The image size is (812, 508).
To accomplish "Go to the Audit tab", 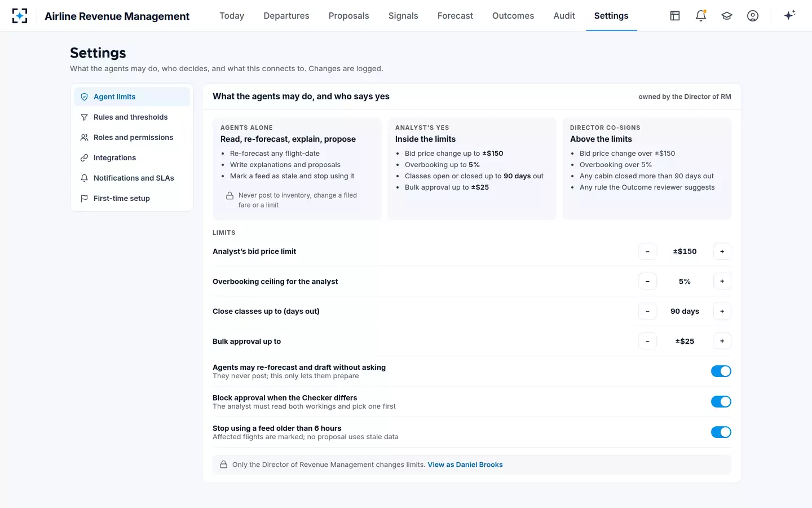I will [564, 16].
